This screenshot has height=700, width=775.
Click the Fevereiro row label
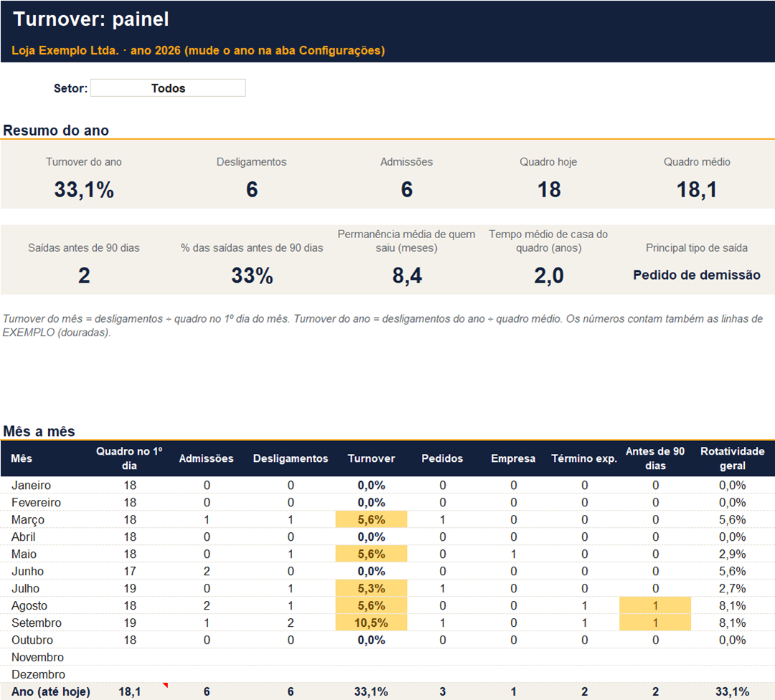[36, 502]
